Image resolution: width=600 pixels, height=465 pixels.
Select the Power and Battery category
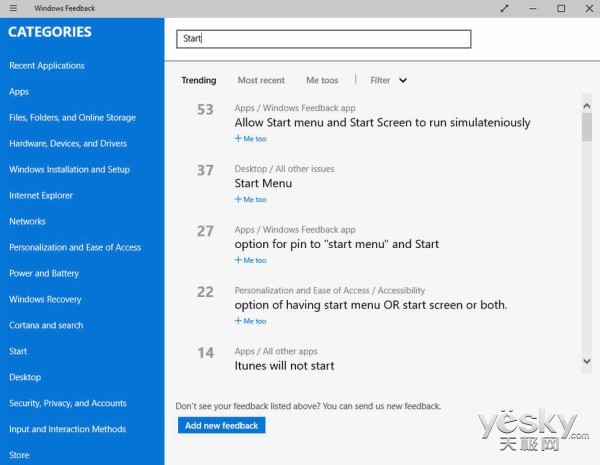tap(45, 273)
